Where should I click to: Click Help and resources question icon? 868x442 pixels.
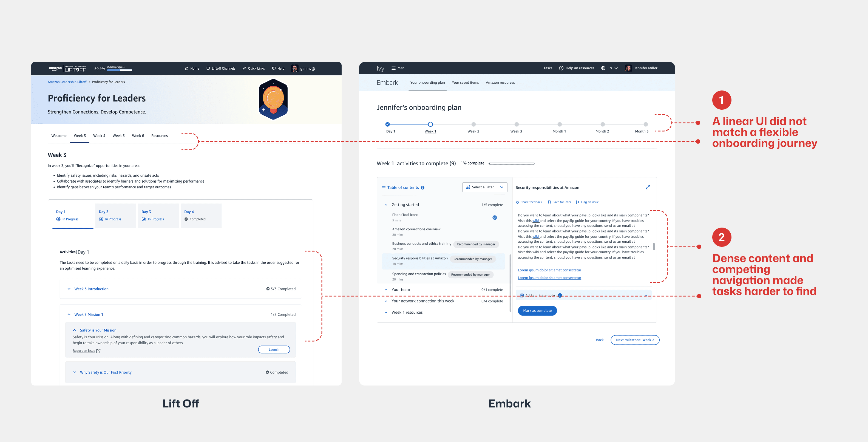(x=561, y=68)
